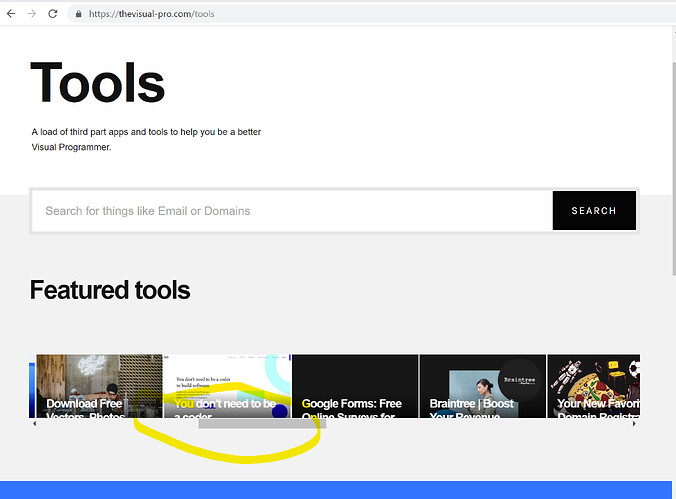Viewport: 676px width, 499px height.
Task: Click the padlock site security icon
Action: point(78,14)
